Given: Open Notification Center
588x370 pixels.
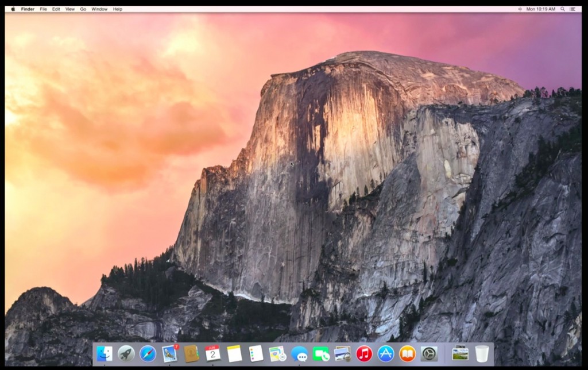Looking at the screenshot, I should click(x=573, y=9).
